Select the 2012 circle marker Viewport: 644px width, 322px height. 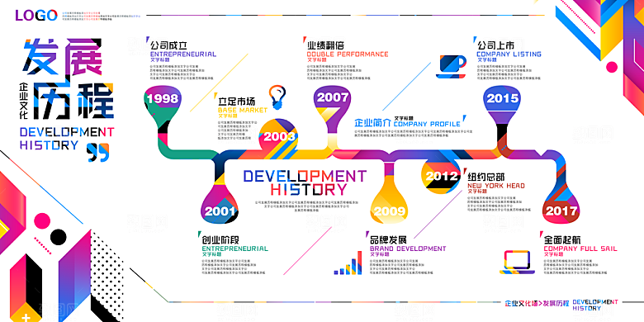(441, 176)
